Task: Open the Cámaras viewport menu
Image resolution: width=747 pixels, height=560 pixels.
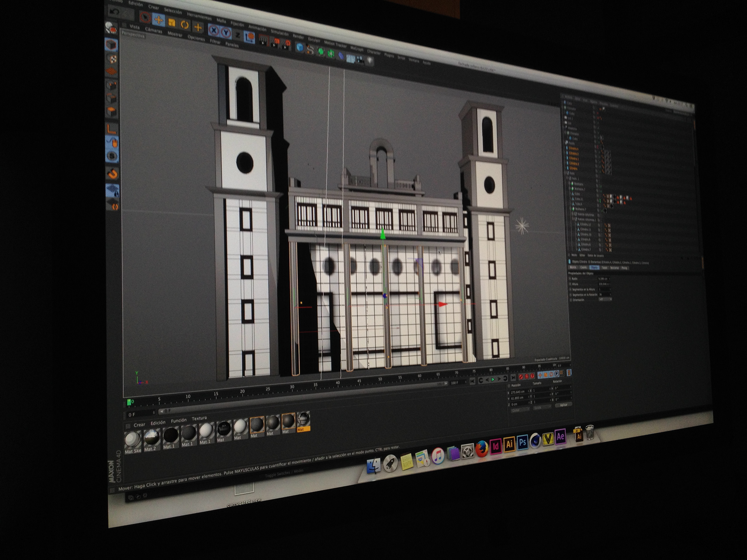Action: coord(153,30)
